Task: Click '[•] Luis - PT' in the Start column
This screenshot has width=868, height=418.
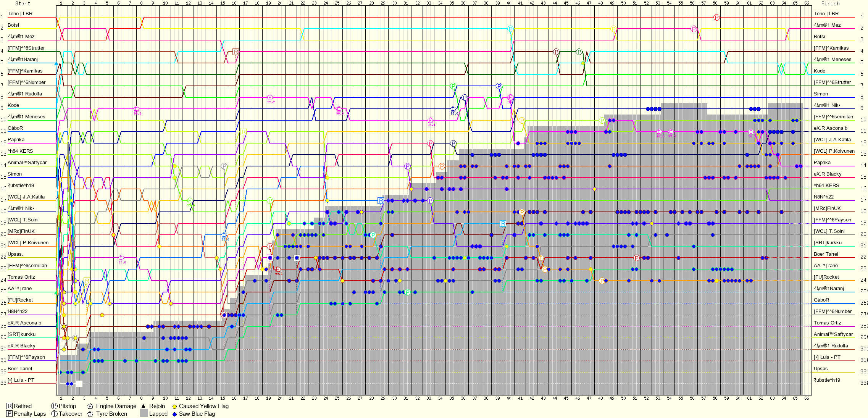Action: 21,380
